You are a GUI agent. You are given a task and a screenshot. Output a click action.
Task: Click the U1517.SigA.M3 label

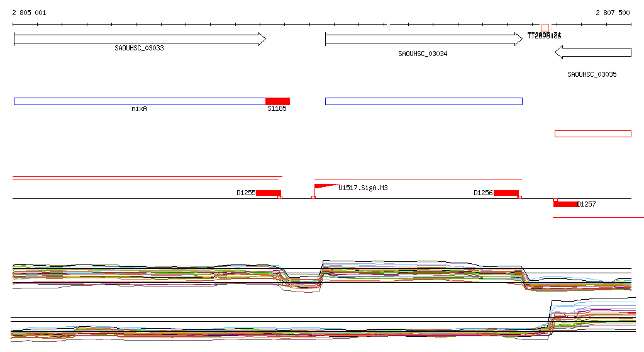tap(363, 188)
